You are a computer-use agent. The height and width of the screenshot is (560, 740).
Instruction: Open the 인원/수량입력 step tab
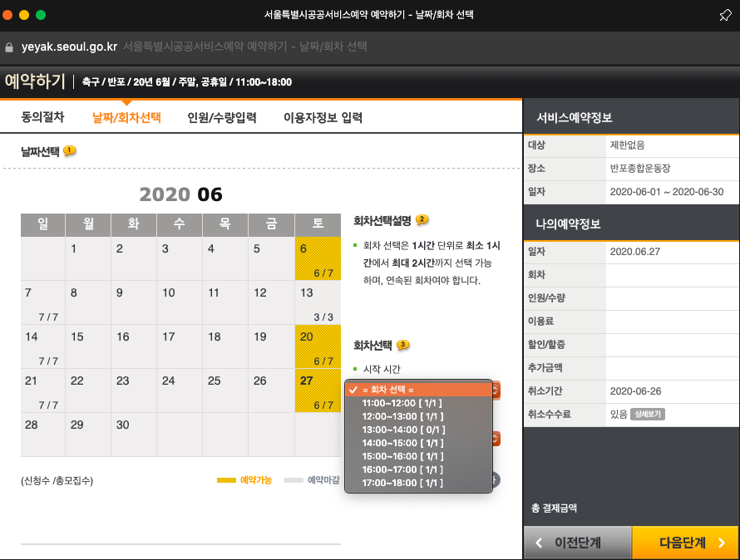(222, 117)
